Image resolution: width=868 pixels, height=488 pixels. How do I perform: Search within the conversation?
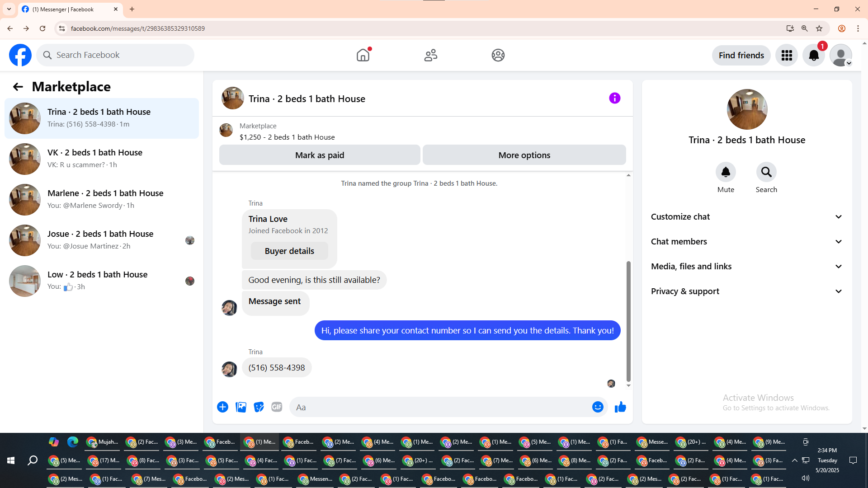tap(766, 172)
